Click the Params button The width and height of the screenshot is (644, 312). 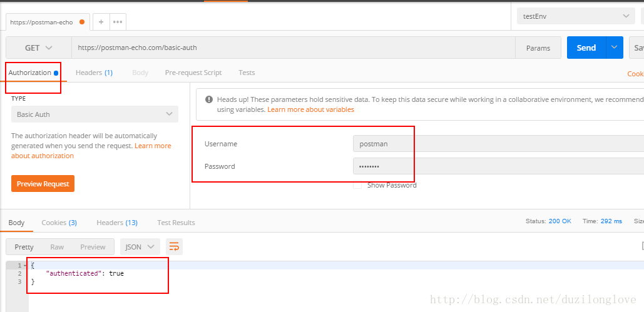point(538,48)
